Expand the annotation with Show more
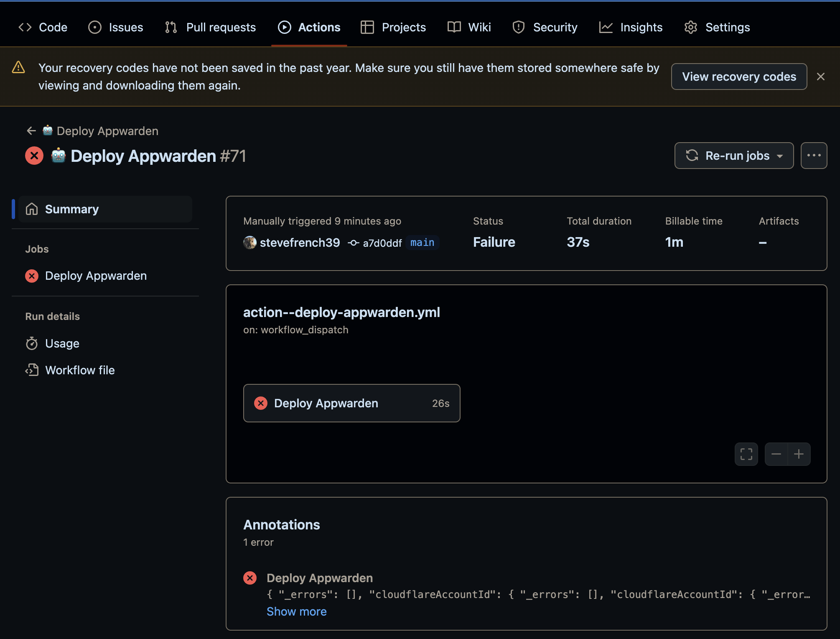The height and width of the screenshot is (639, 840). tap(296, 611)
